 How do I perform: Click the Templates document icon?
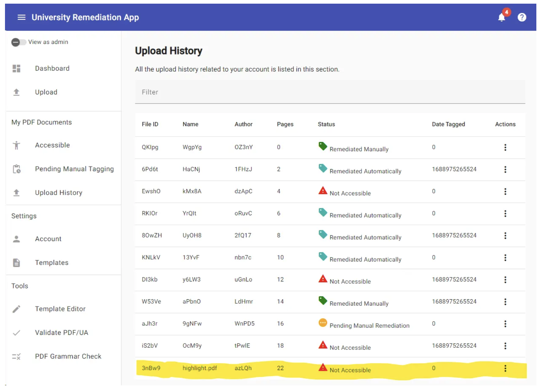coord(16,263)
